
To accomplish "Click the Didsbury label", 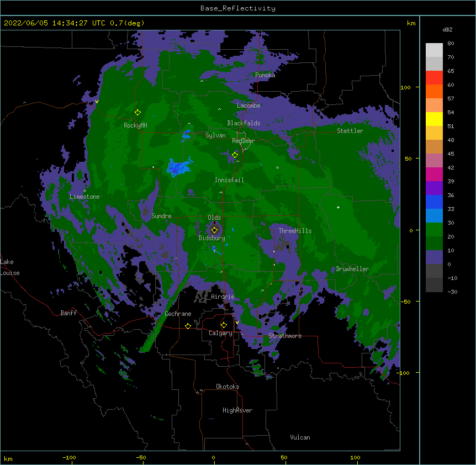I will (211, 238).
